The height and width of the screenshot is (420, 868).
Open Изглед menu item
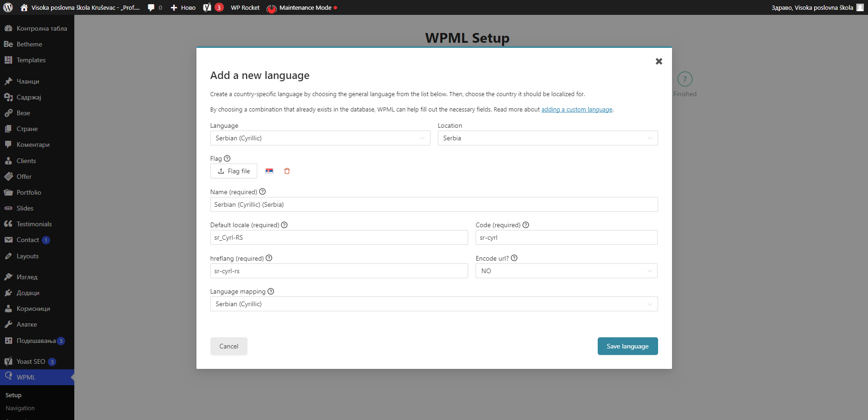click(37, 277)
